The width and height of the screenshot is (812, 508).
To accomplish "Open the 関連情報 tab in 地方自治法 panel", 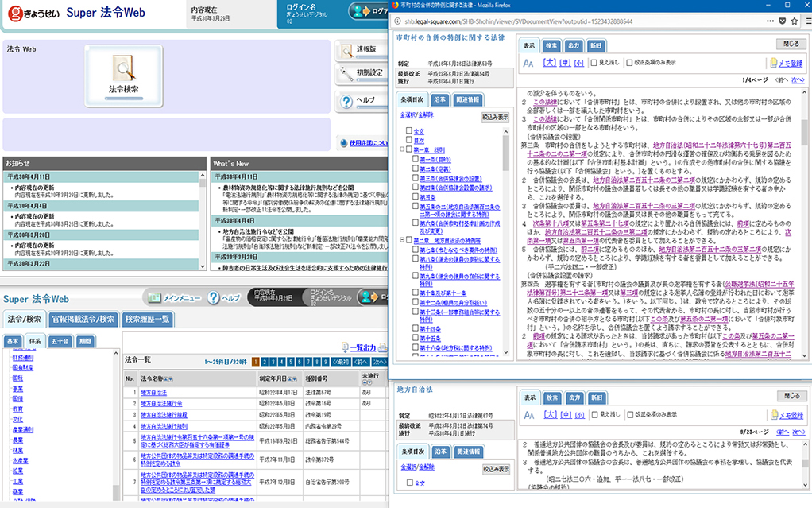I will pyautogui.click(x=468, y=452).
